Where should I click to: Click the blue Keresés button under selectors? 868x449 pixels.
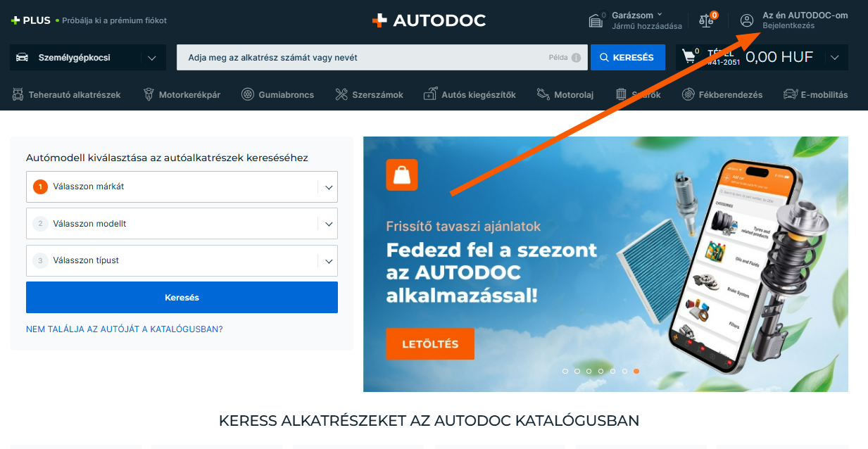click(182, 298)
